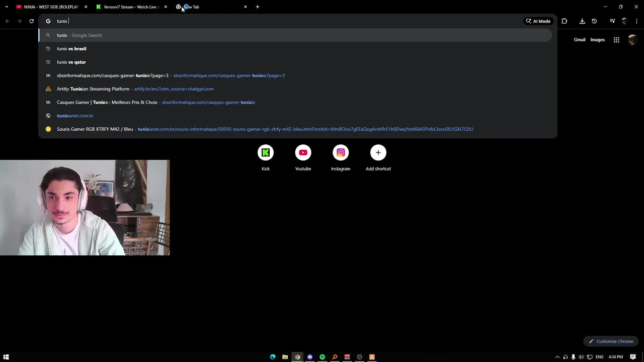Go forward to the next page

[19, 21]
